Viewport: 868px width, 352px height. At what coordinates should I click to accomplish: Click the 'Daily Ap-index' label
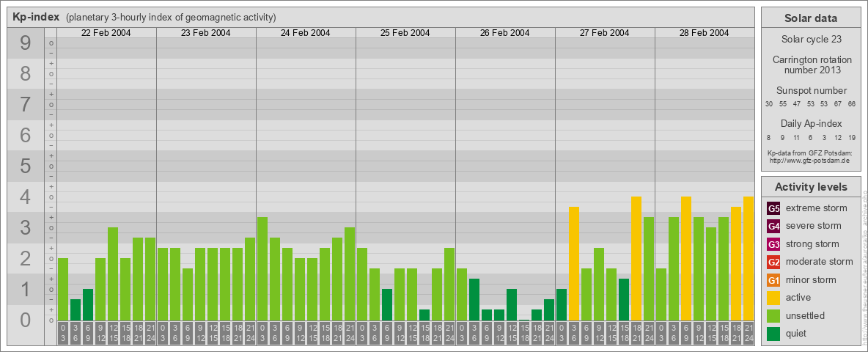click(x=811, y=123)
